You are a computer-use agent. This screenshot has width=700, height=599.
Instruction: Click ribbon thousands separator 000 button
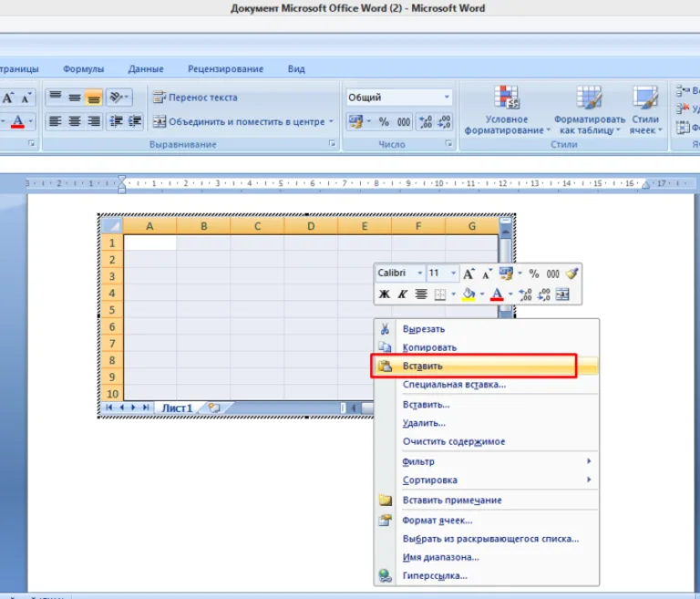click(404, 122)
